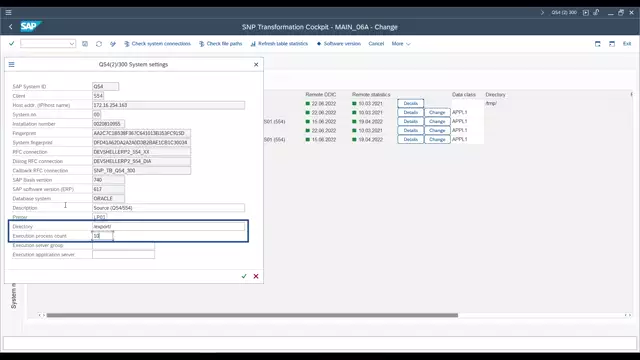
Task: Click the display/change toggle icon
Action: coord(113,44)
